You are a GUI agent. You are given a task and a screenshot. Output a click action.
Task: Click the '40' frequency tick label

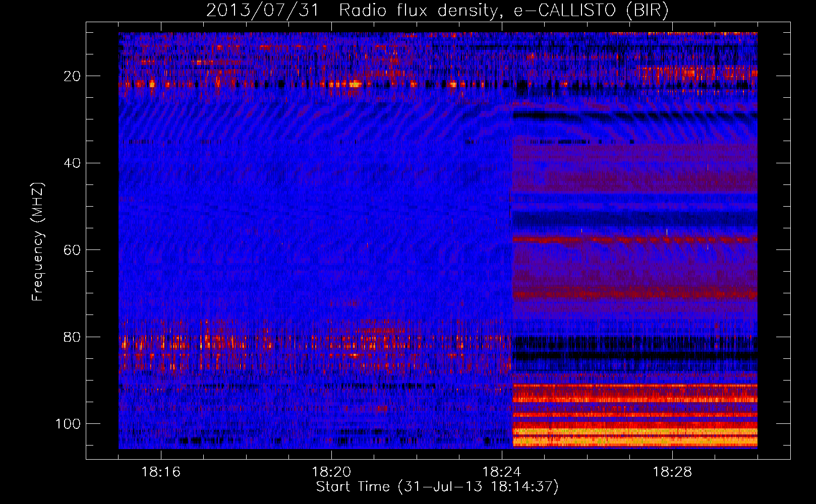click(x=73, y=163)
